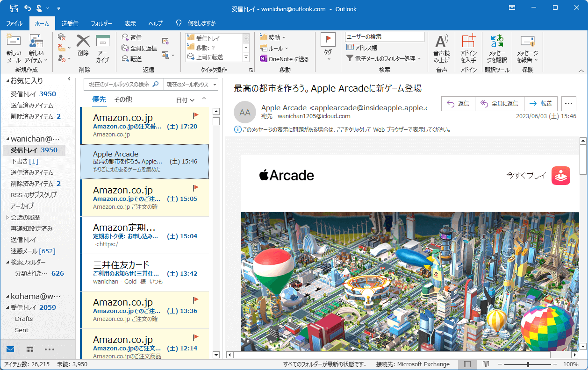Open the 三井住友カード message

[145, 272]
